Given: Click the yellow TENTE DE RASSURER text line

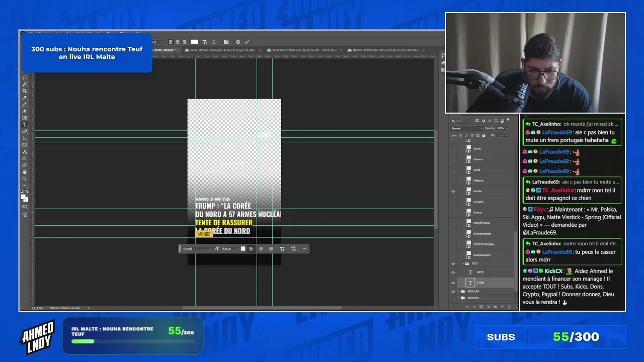Looking at the screenshot, I should point(224,223).
